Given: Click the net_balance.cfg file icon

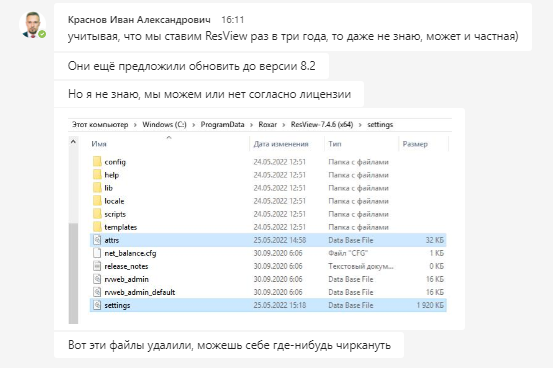Looking at the screenshot, I should 97,253.
